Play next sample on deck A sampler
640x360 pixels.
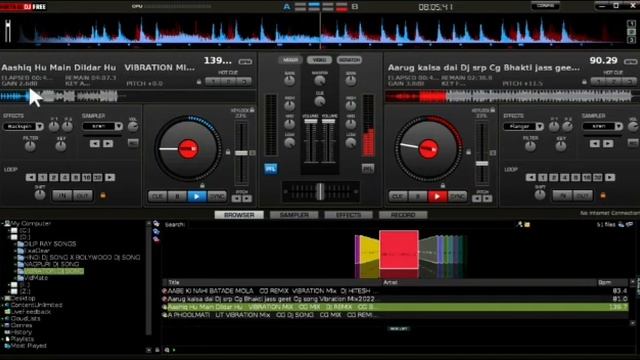pos(108,143)
